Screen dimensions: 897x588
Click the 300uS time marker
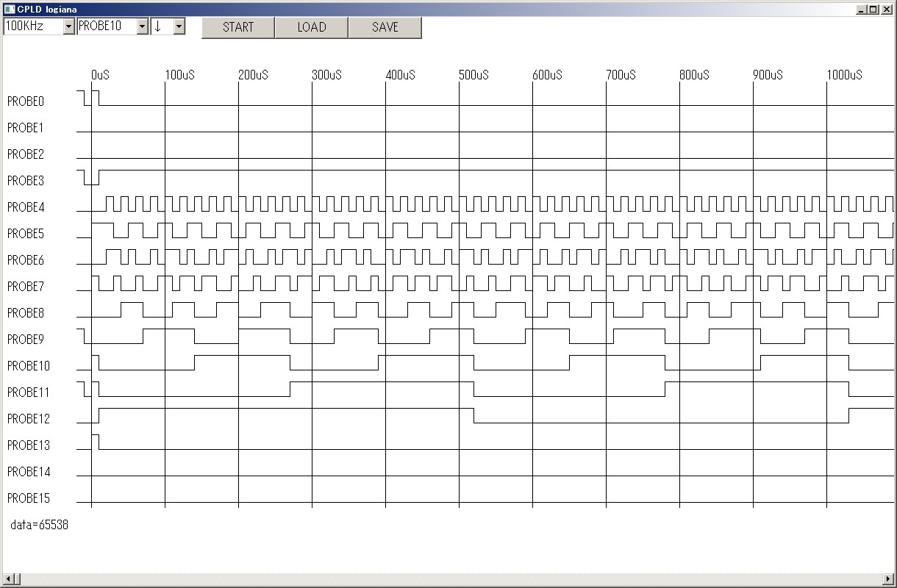(327, 75)
